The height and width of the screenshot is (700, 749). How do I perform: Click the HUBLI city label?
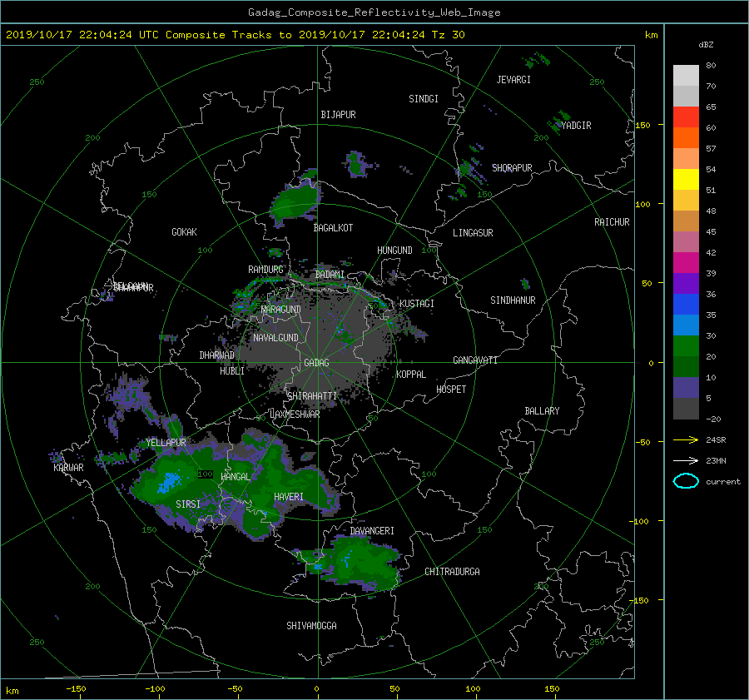click(x=231, y=371)
